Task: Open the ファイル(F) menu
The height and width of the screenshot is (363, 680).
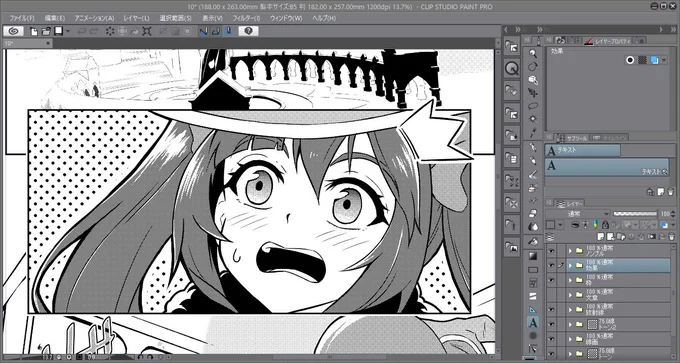Action: 22,19
